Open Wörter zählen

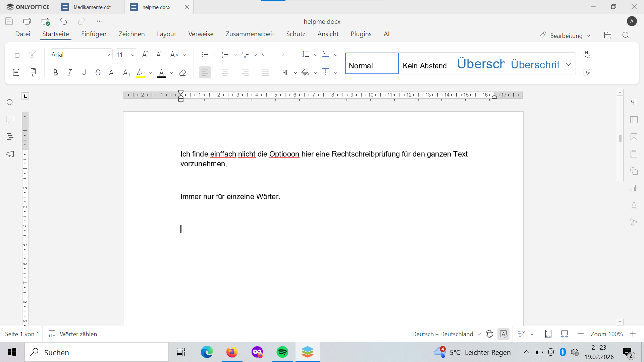[x=72, y=334]
